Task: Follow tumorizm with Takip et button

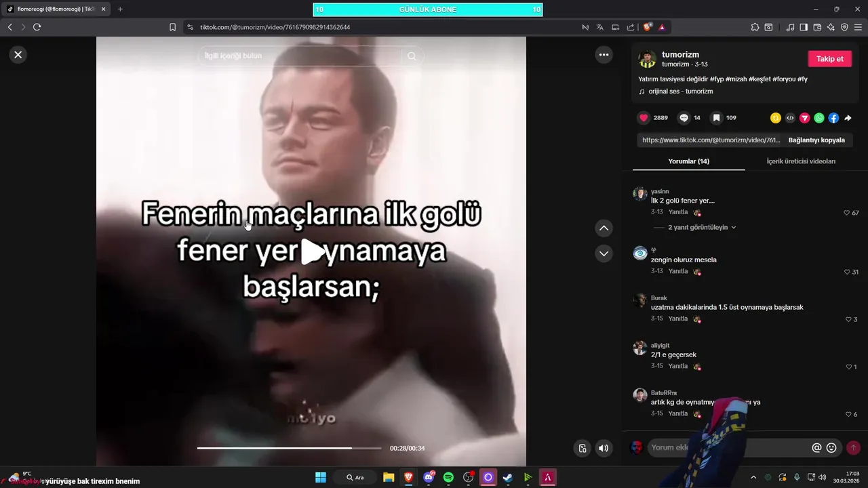Action: coord(829,59)
